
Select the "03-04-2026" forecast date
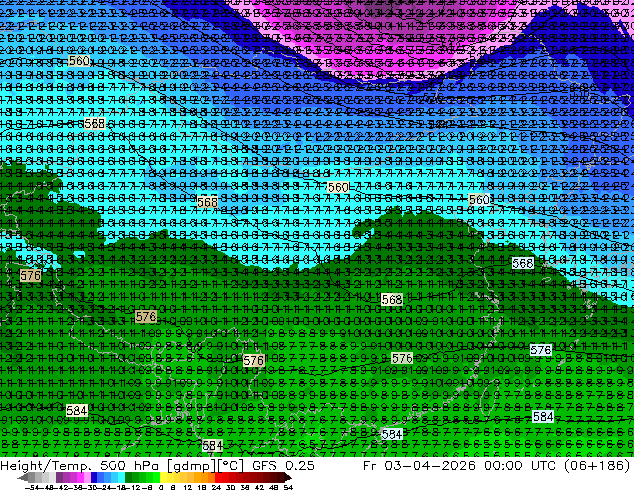[x=430, y=466]
